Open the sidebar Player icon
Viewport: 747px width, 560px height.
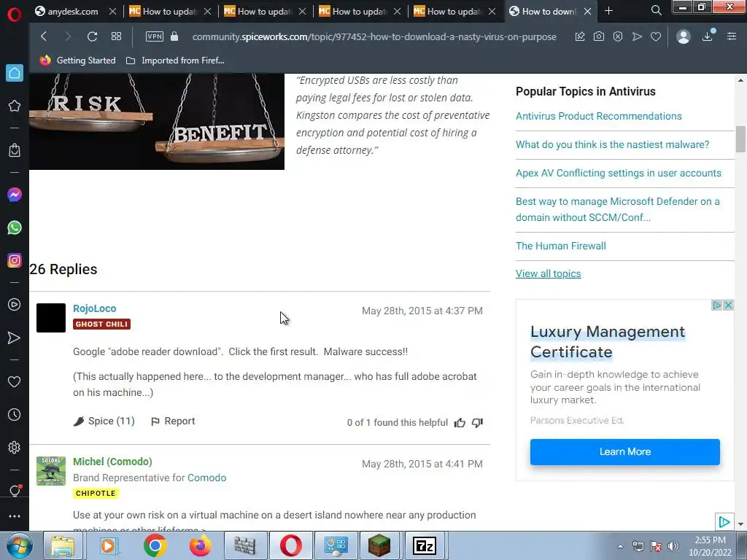click(15, 304)
